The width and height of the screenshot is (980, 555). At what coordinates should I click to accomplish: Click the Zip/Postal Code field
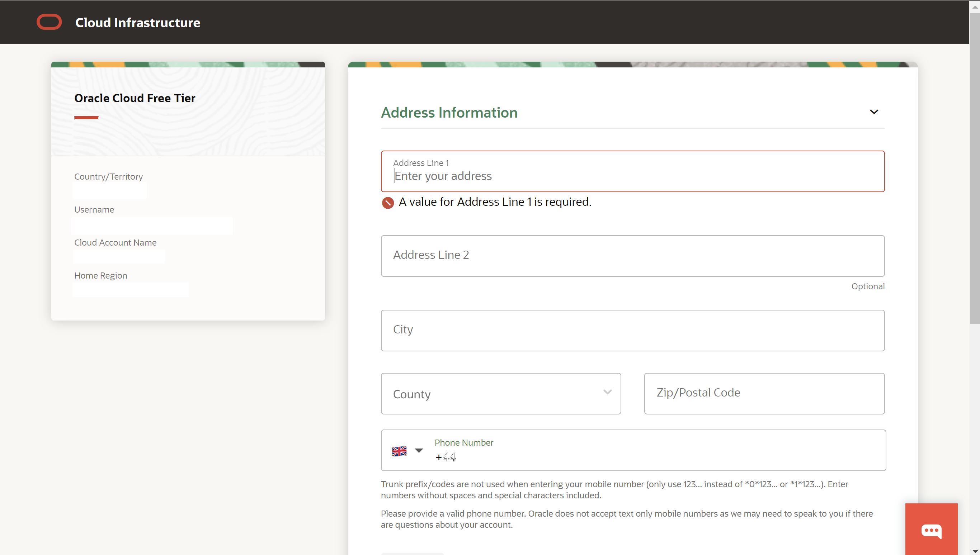[764, 393]
